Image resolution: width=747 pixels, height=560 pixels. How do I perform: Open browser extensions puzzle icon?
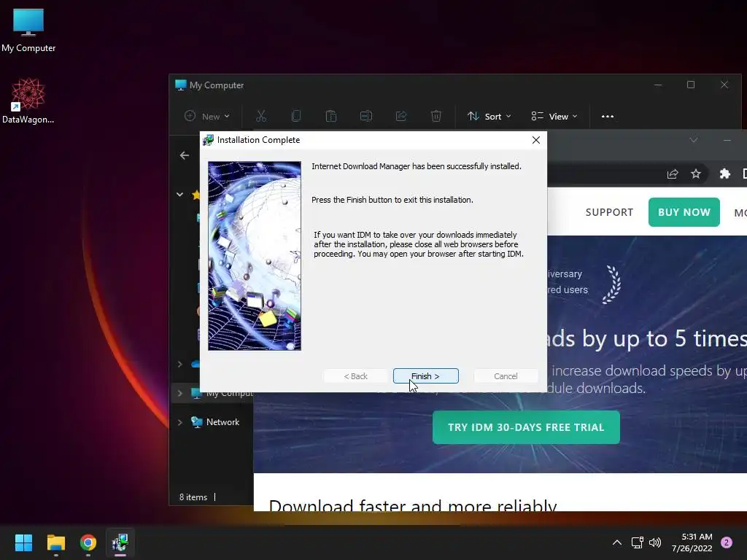coord(724,174)
